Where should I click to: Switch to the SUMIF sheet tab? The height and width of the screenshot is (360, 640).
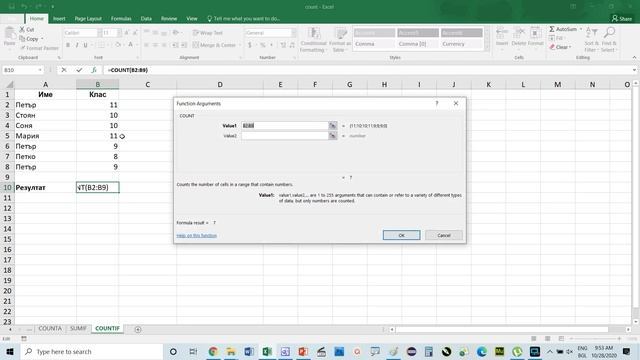[x=78, y=329]
